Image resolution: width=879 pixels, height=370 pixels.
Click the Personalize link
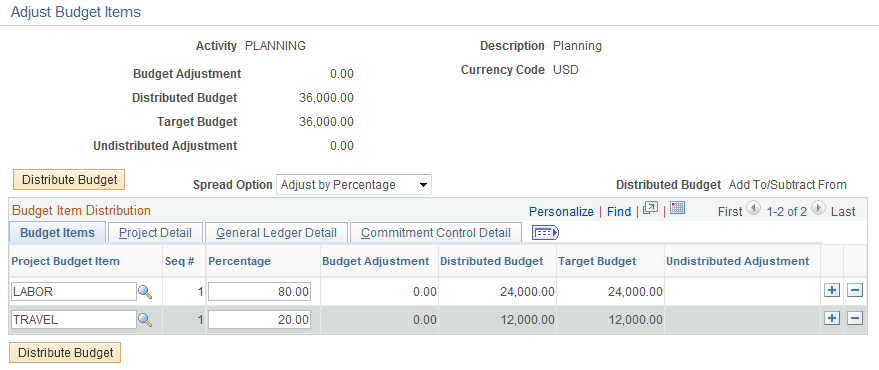pos(561,211)
